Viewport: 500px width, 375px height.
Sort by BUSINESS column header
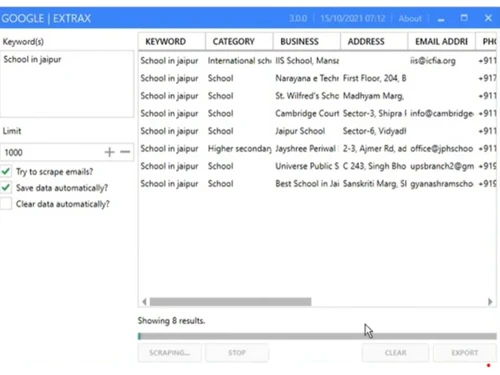[307, 41]
